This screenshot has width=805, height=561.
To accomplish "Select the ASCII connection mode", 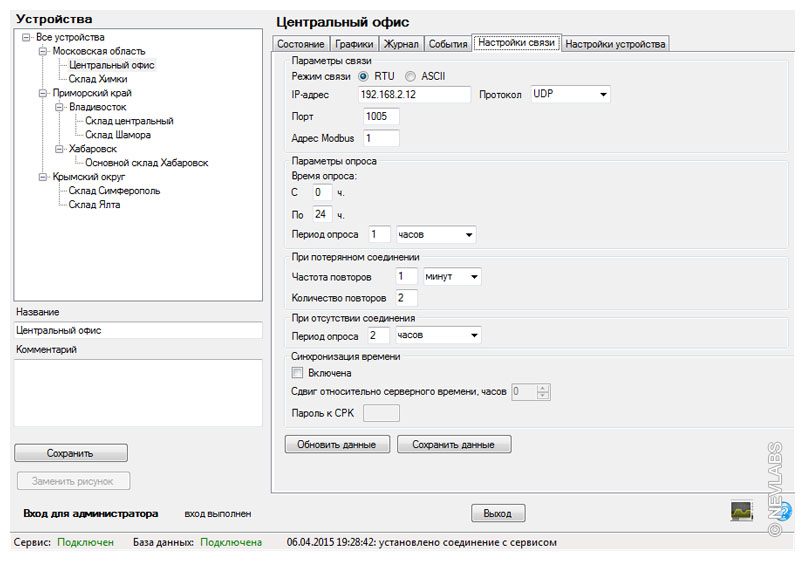I will [411, 76].
